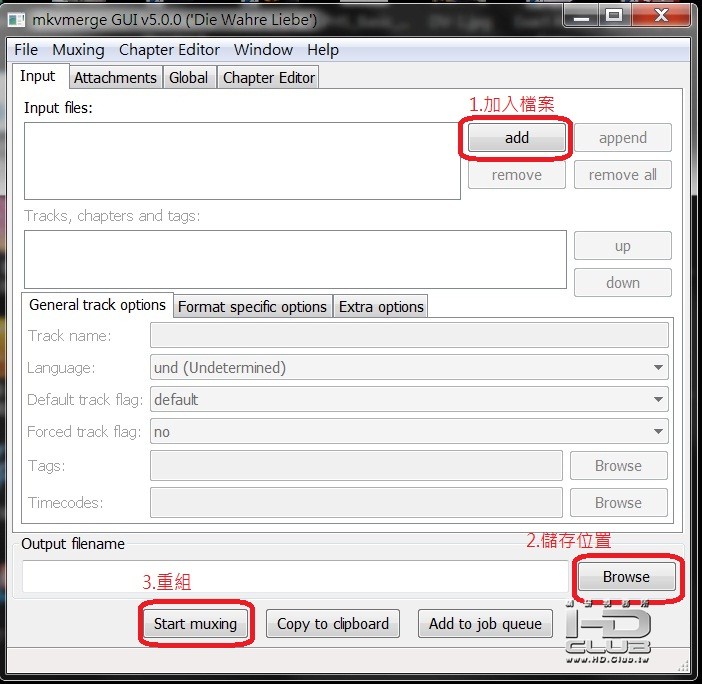Open the Window menu
702x684 pixels.
pyautogui.click(x=263, y=50)
